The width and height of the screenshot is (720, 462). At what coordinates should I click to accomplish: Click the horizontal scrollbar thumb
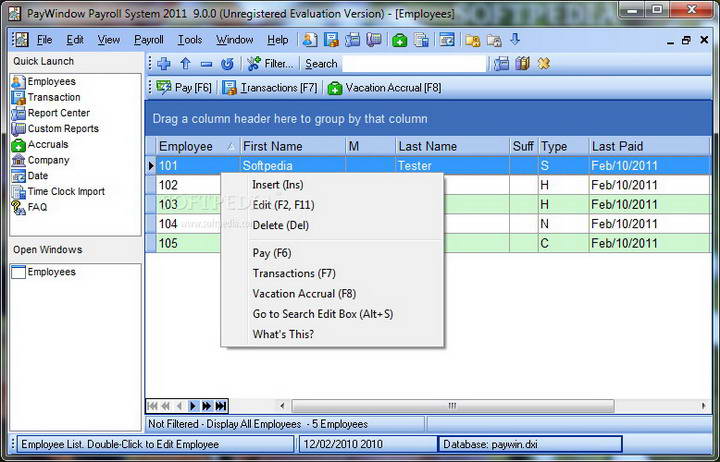point(453,406)
